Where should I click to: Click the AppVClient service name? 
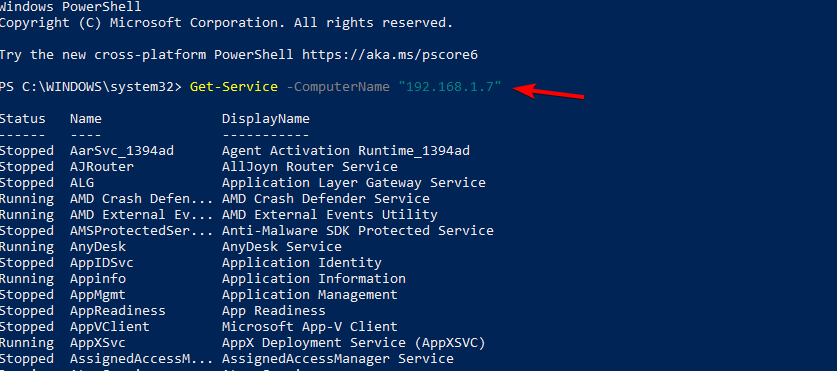pyautogui.click(x=110, y=327)
